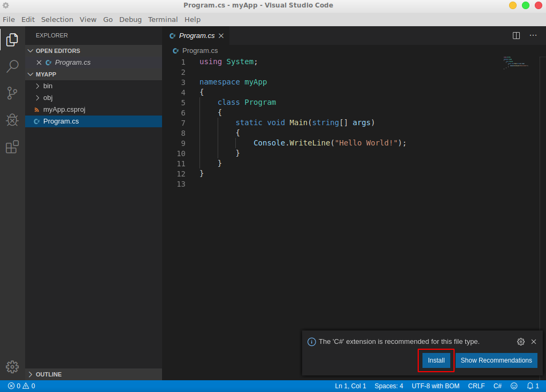Open the Source Control view
546x392 pixels.
[x=12, y=93]
